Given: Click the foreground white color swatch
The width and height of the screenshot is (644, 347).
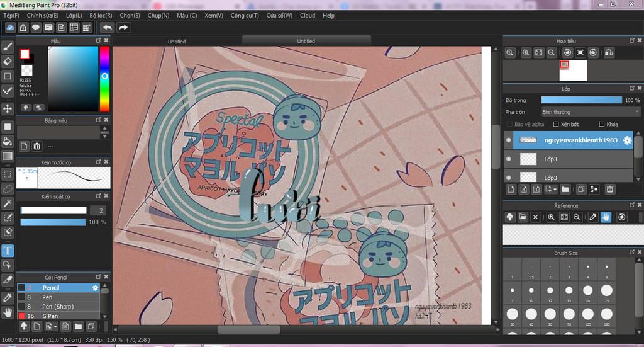Looking at the screenshot, I should (x=25, y=54).
